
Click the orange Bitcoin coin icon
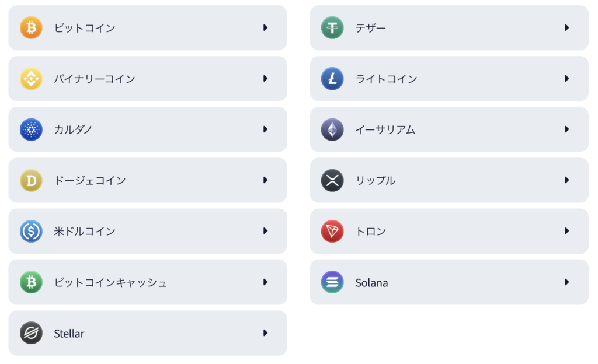pyautogui.click(x=31, y=28)
